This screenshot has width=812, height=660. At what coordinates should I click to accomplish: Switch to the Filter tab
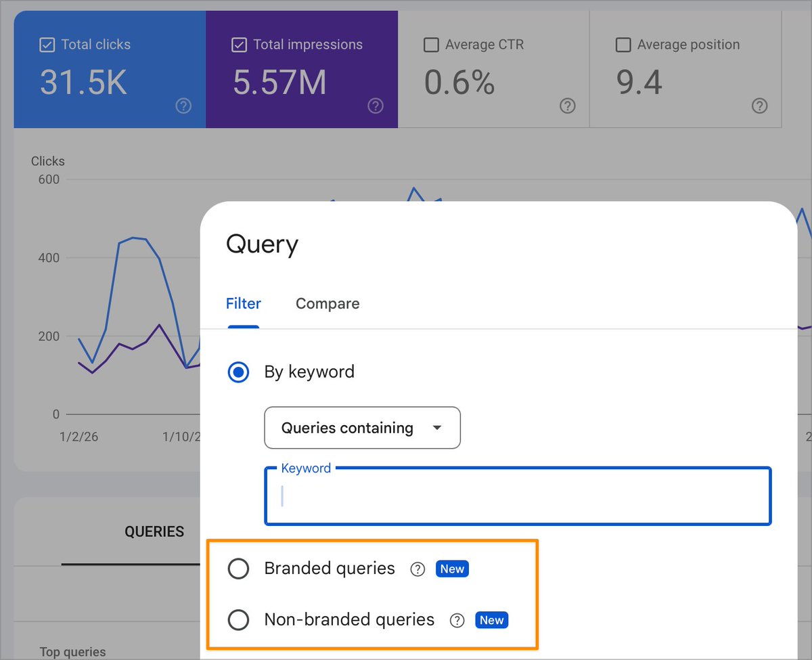pos(244,304)
